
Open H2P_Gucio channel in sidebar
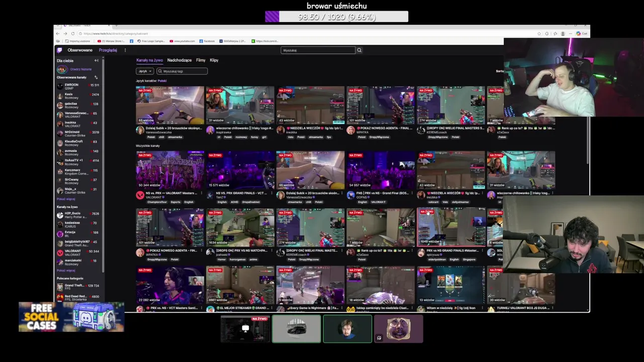(x=78, y=215)
